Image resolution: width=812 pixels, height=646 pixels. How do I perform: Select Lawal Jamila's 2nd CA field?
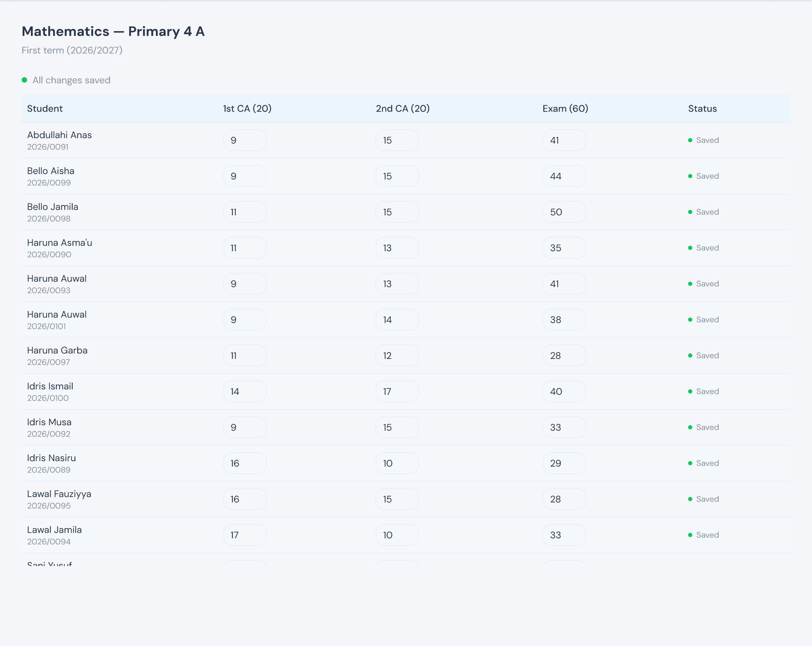[397, 535]
